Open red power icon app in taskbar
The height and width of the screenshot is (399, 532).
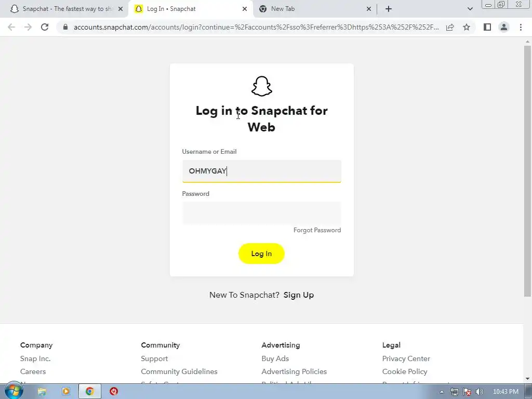pos(114,392)
